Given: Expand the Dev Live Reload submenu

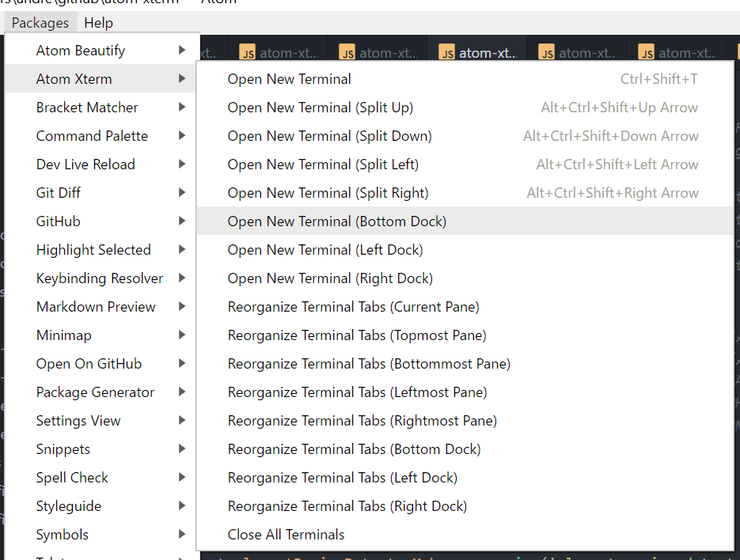Looking at the screenshot, I should (100, 165).
